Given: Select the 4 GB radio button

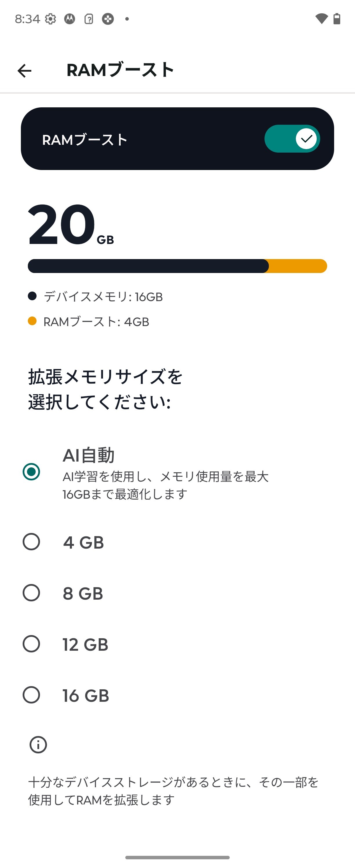Looking at the screenshot, I should pos(31,542).
